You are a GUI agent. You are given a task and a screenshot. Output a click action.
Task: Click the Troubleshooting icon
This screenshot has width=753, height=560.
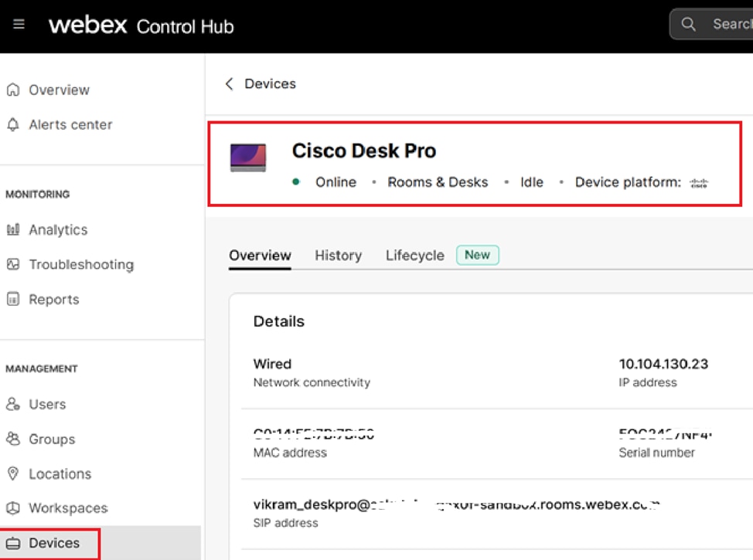[x=13, y=264]
